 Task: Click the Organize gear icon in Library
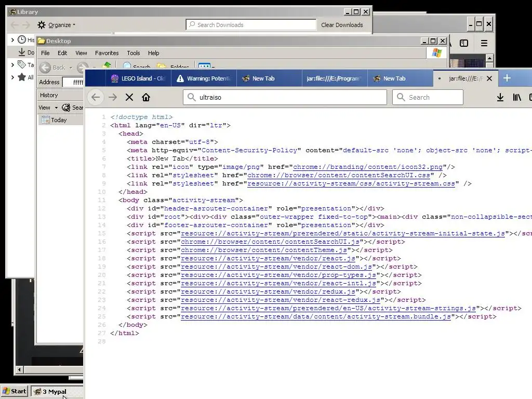pos(42,25)
